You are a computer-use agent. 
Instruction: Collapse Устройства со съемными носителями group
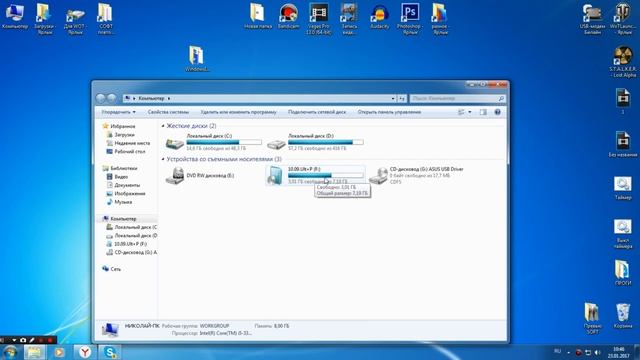coord(163,159)
